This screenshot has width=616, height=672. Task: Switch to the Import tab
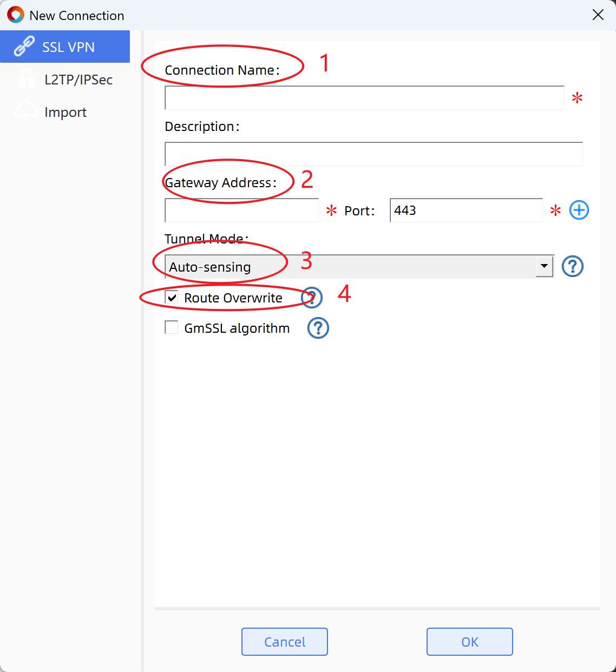[65, 112]
